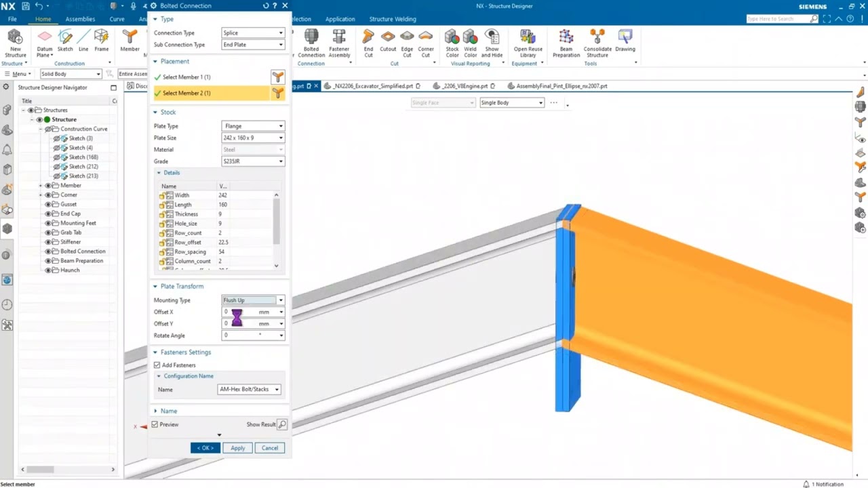Toggle visibility of Stiffener node
The image size is (868, 488).
coord(48,242)
